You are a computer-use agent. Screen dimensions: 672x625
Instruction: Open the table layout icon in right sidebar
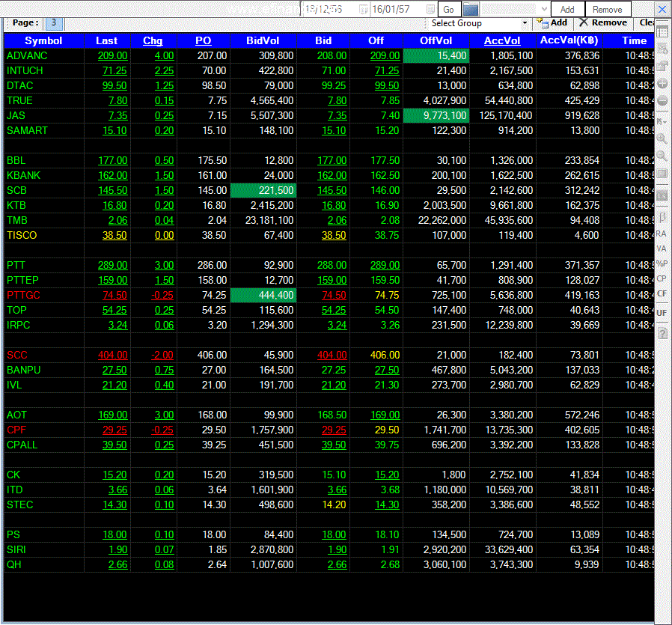[662, 31]
